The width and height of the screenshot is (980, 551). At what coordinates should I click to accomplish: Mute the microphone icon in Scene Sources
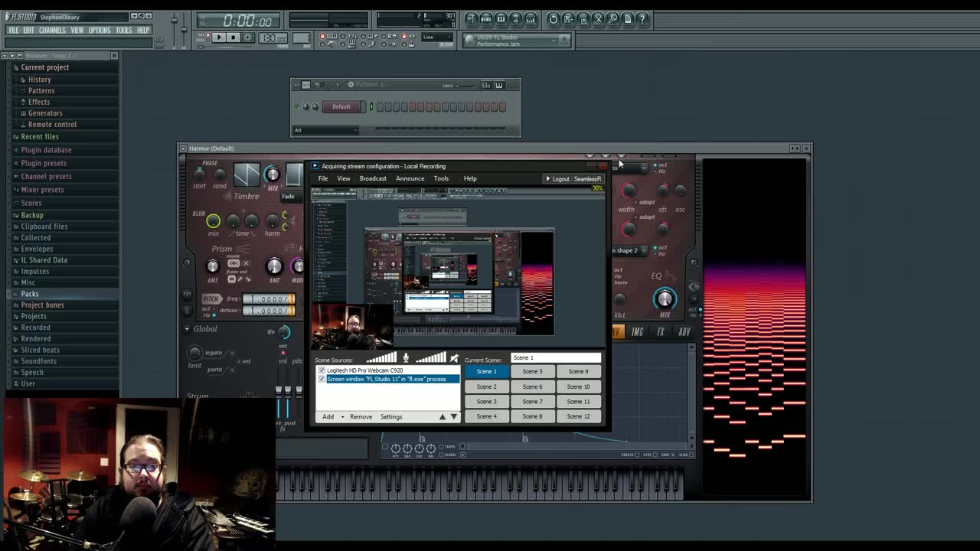tap(406, 357)
